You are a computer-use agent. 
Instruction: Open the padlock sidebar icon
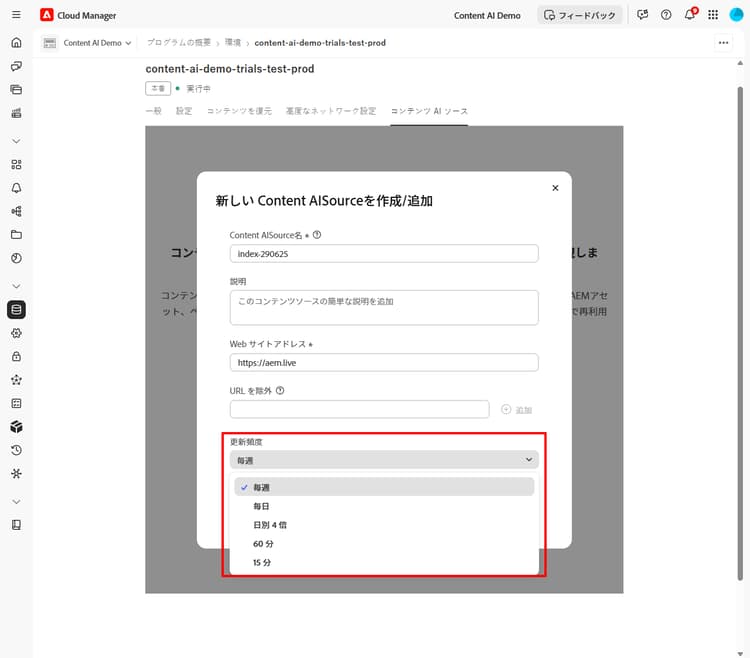tap(16, 357)
